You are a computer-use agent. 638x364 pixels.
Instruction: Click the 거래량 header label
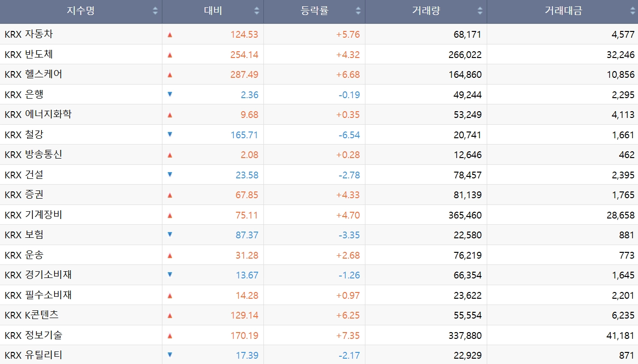click(x=426, y=11)
